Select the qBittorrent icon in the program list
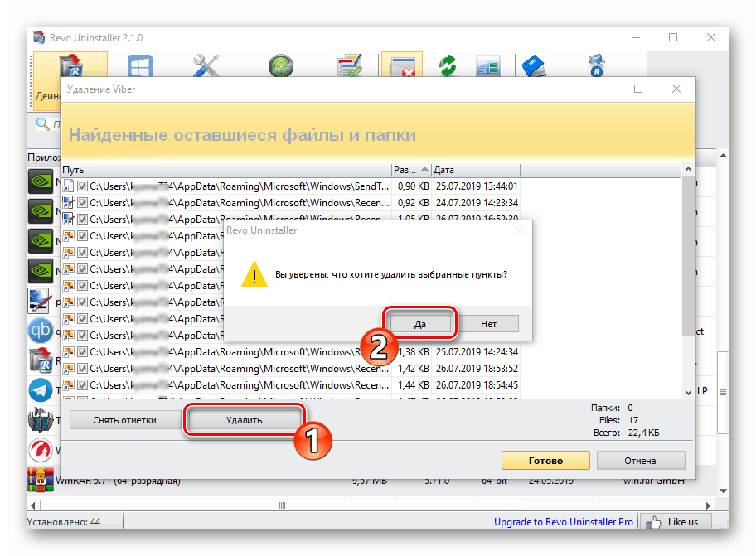The image size is (756, 556). [41, 331]
